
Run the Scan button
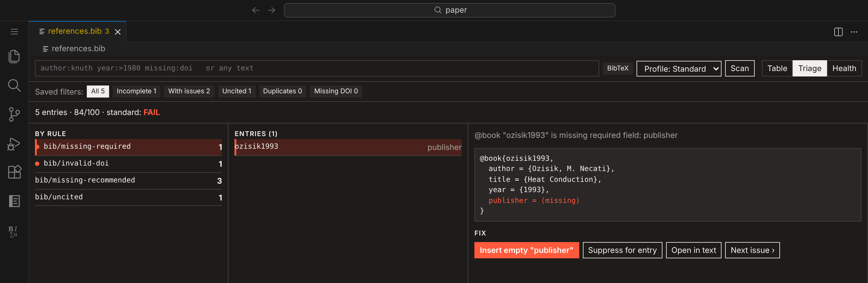click(740, 68)
